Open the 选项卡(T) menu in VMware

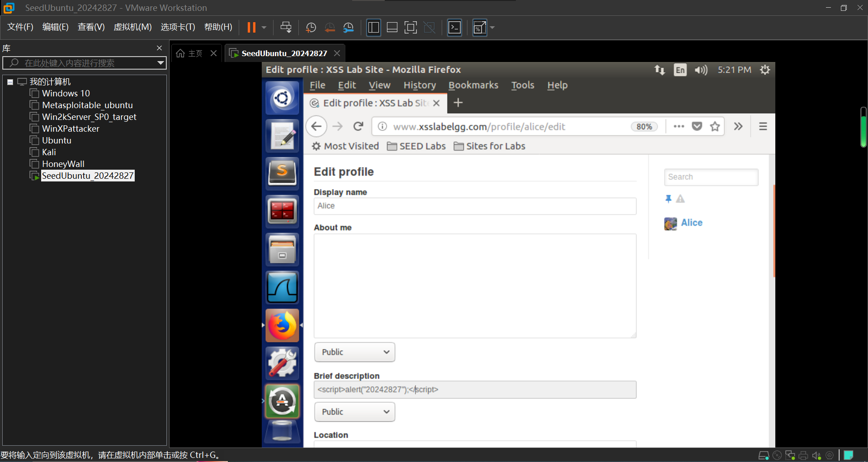point(178,27)
